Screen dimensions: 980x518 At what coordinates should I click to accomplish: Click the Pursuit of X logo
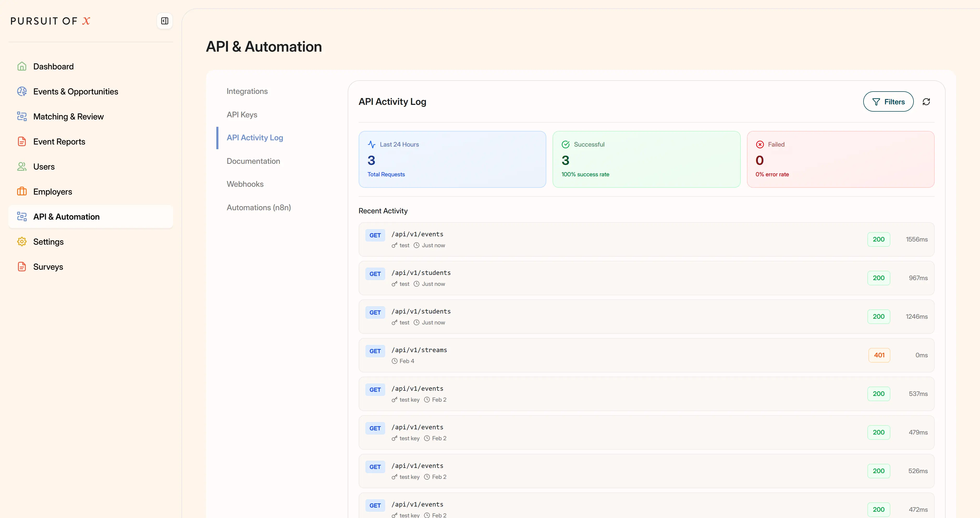tap(50, 21)
